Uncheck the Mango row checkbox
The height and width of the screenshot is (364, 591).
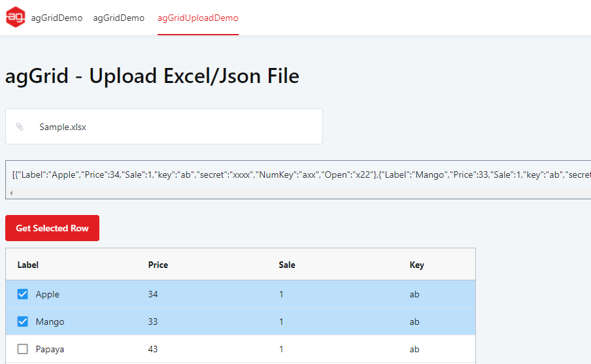(23, 322)
